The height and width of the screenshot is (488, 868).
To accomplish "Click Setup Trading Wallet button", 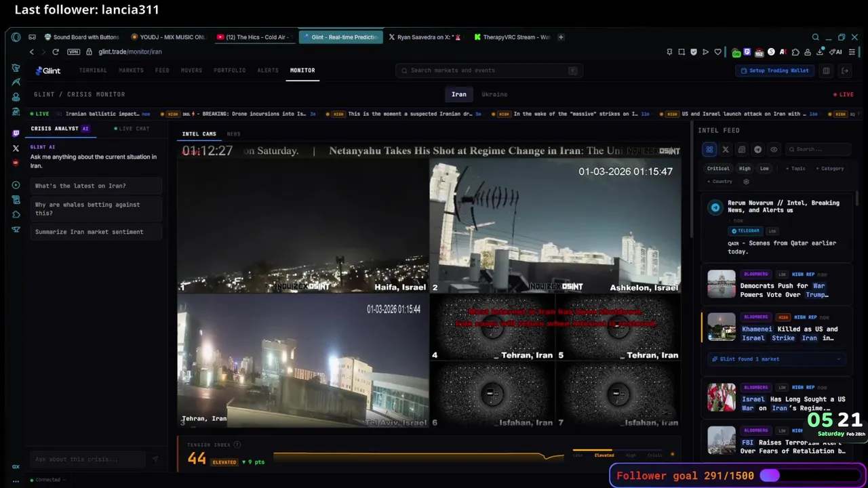I will click(x=774, y=70).
